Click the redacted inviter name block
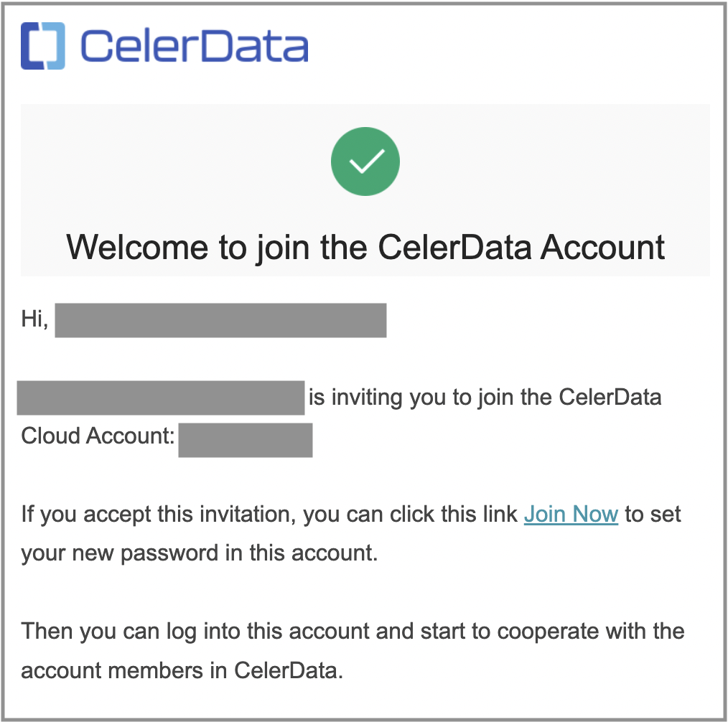728x722 pixels. [x=161, y=398]
